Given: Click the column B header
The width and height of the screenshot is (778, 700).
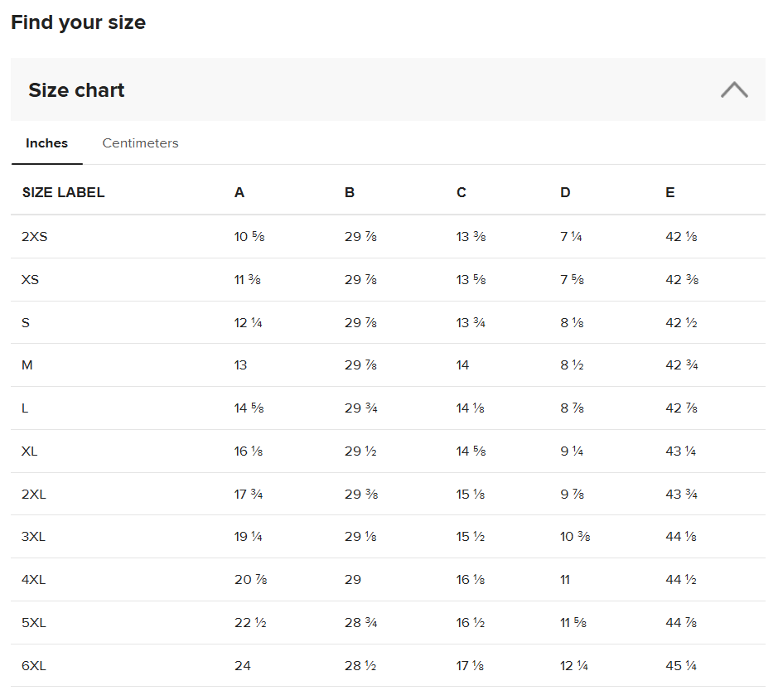Looking at the screenshot, I should [x=350, y=193].
